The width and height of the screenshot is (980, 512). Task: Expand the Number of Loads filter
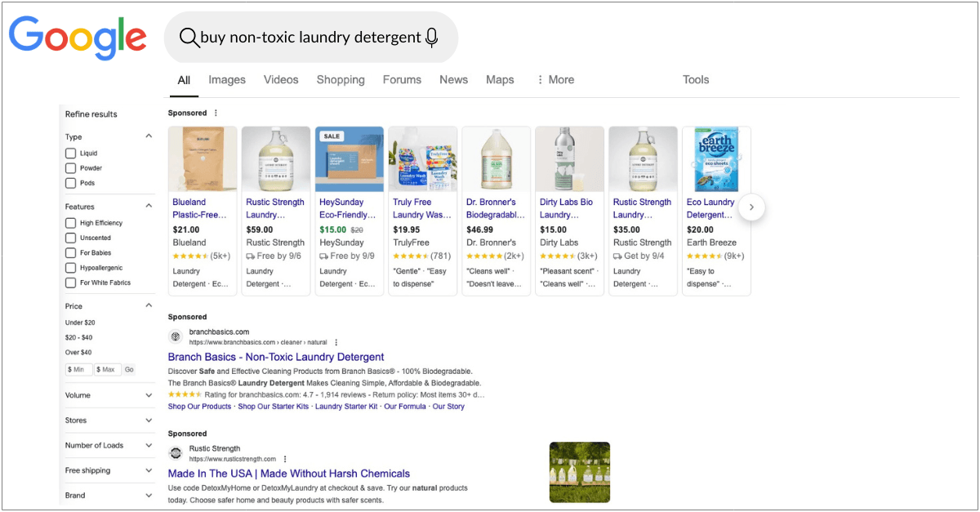[149, 446]
